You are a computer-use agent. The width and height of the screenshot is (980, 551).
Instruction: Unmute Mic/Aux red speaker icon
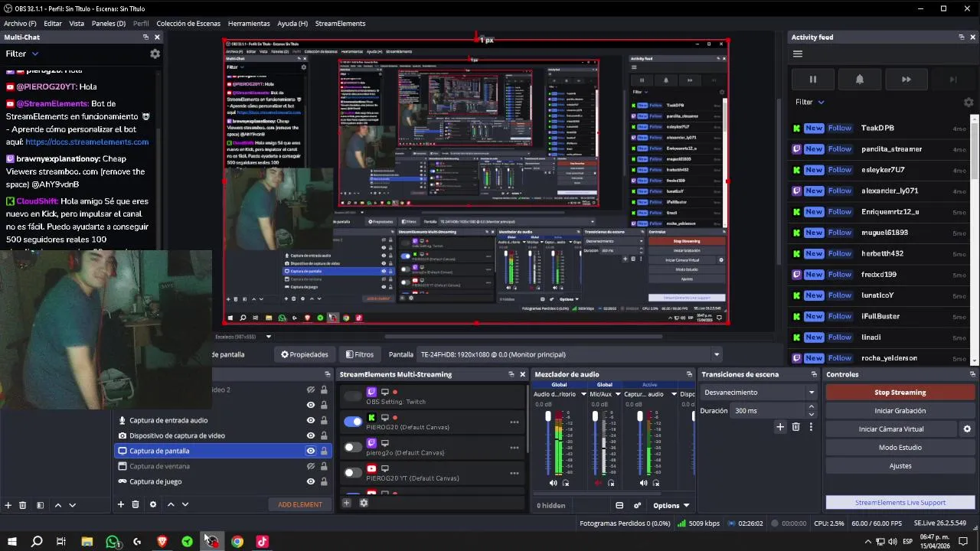tap(598, 483)
